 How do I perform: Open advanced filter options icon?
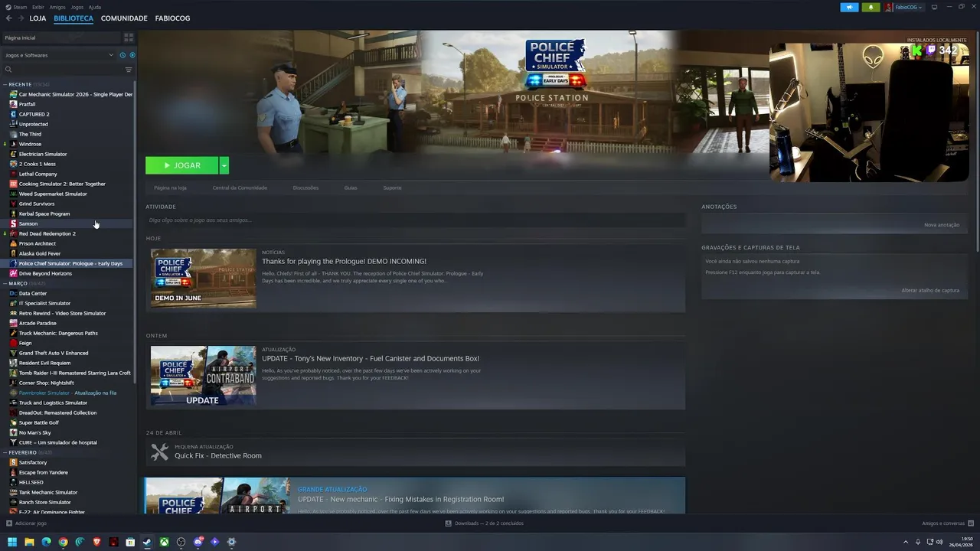(x=129, y=70)
